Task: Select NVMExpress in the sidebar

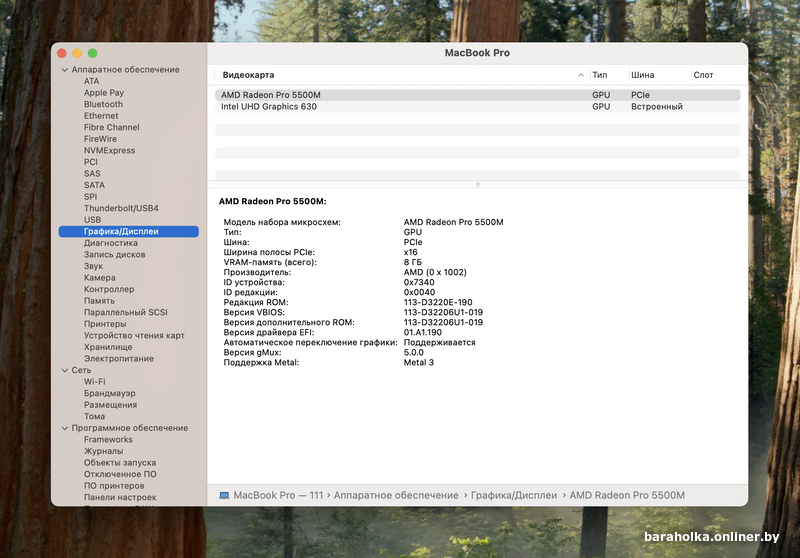Action: click(x=109, y=150)
